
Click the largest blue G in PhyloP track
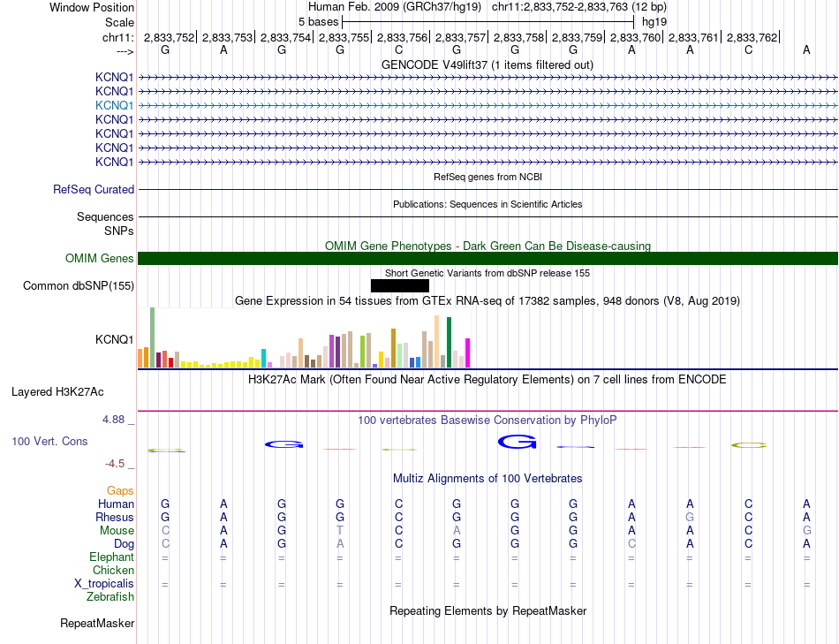[517, 443]
